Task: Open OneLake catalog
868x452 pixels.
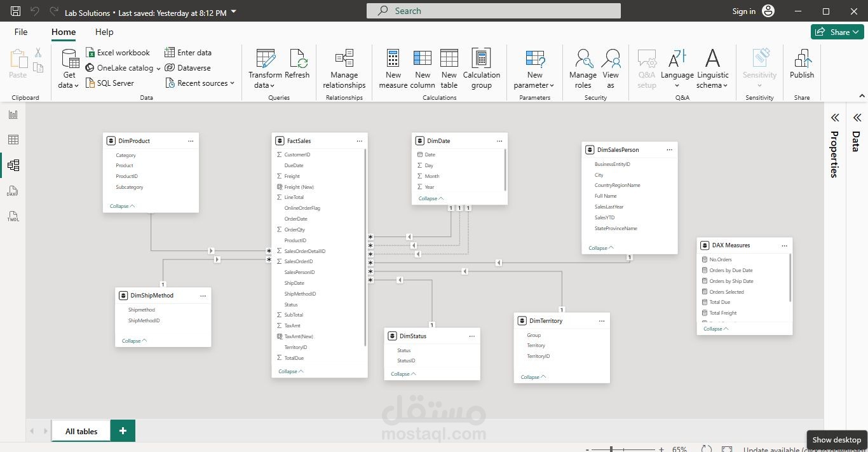Action: 123,68
